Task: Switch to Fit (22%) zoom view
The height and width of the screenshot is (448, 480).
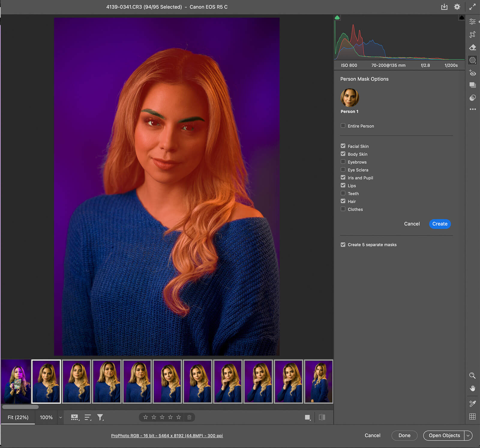Action: point(18,417)
